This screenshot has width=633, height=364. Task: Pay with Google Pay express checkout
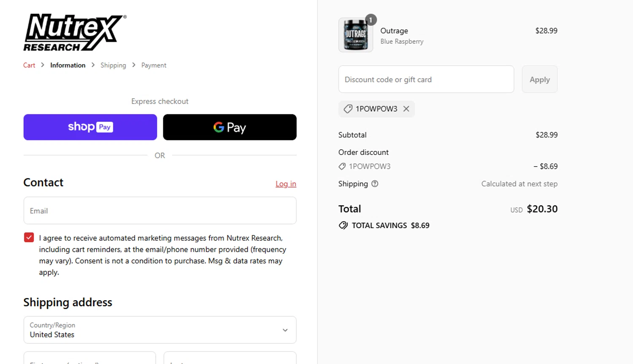pyautogui.click(x=230, y=127)
